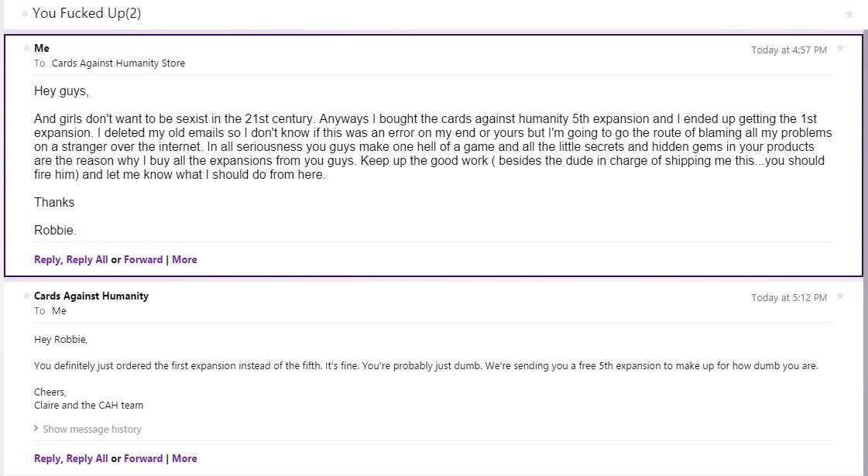Star the whole conversation in the subject row
This screenshot has width=868, height=476.
point(849,14)
